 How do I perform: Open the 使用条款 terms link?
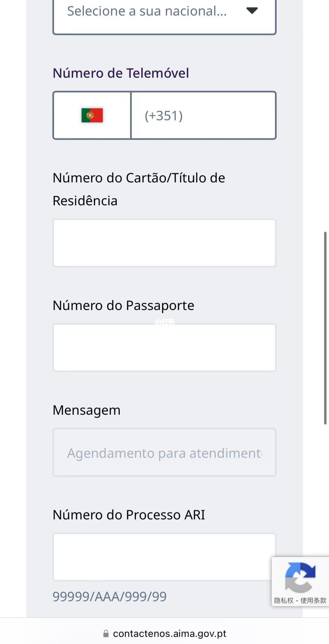click(313, 600)
